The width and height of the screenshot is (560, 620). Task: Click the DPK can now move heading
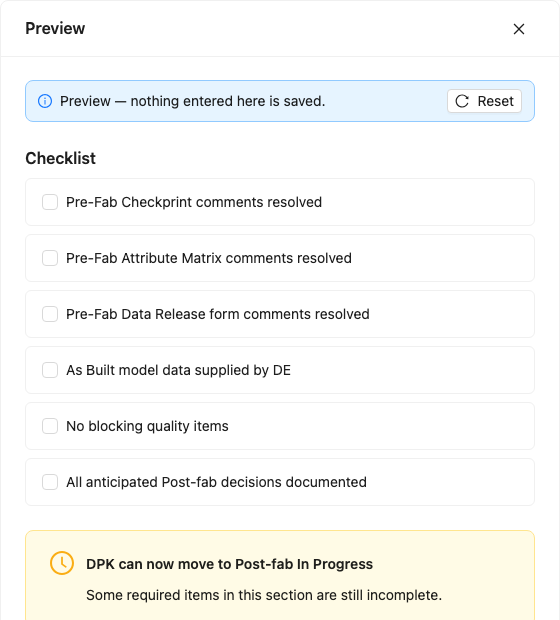pyautogui.click(x=229, y=564)
